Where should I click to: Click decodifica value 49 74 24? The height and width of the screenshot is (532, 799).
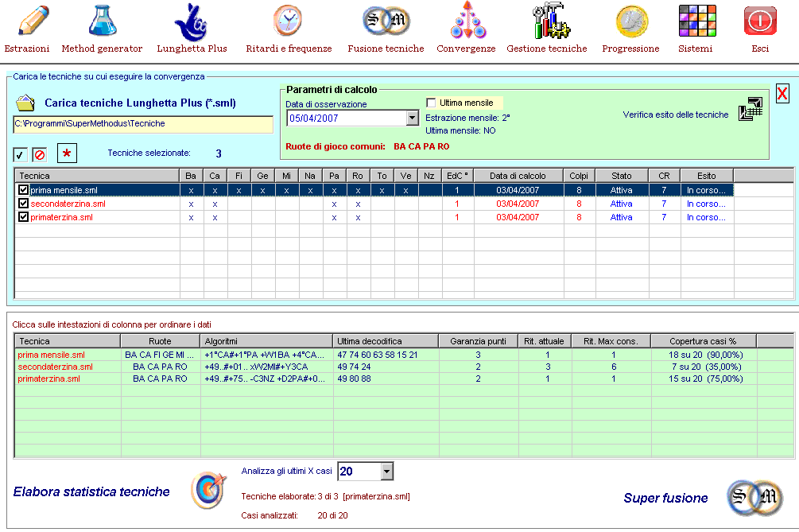354,367
